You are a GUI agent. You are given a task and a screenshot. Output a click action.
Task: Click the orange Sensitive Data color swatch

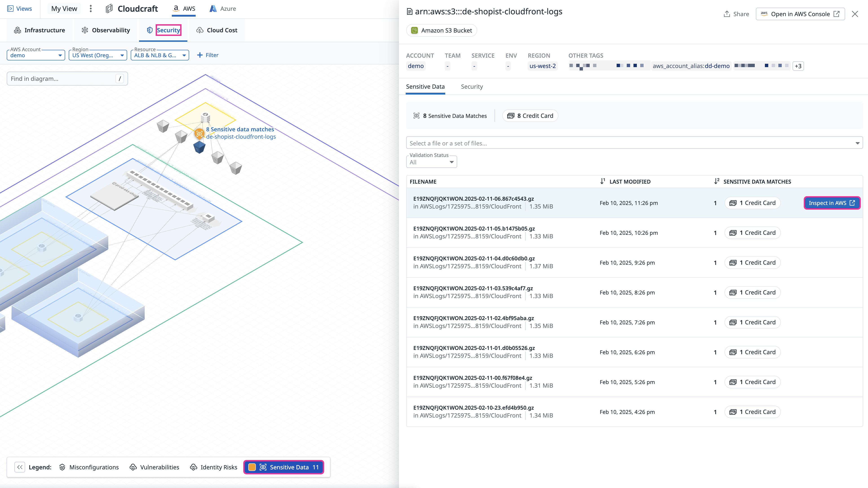tap(252, 467)
